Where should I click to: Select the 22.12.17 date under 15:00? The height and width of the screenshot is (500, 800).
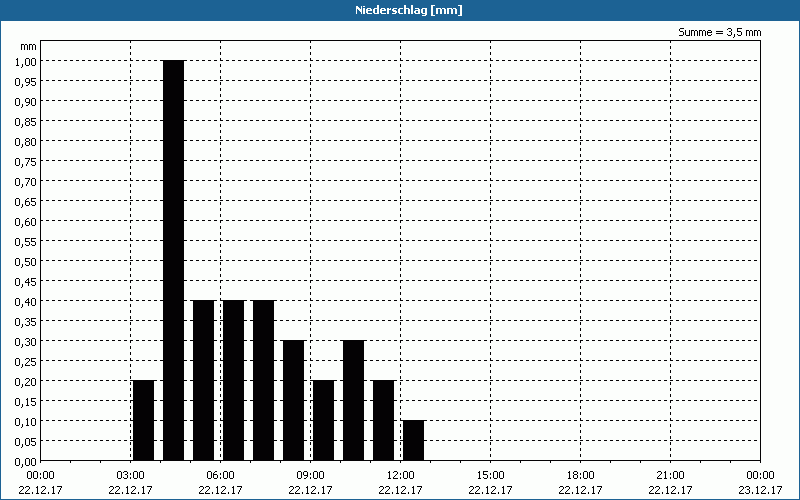[490, 490]
